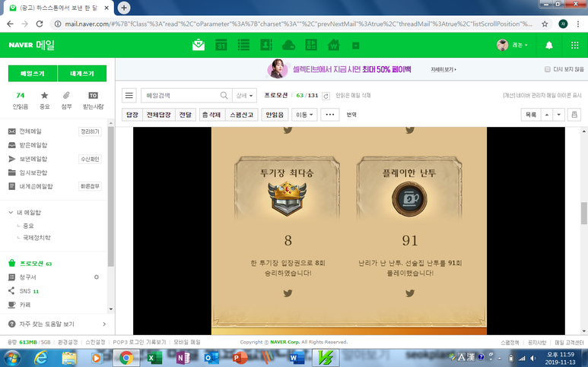Return to the list with 목록 button
The width and height of the screenshot is (588, 367).
tap(531, 115)
